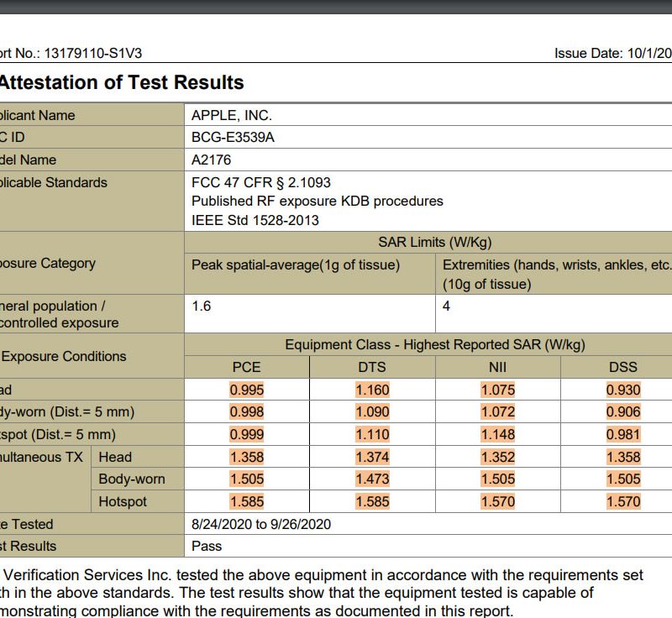Viewport: 672px width, 618px height.
Task: Select the NII column header
Action: (497, 367)
